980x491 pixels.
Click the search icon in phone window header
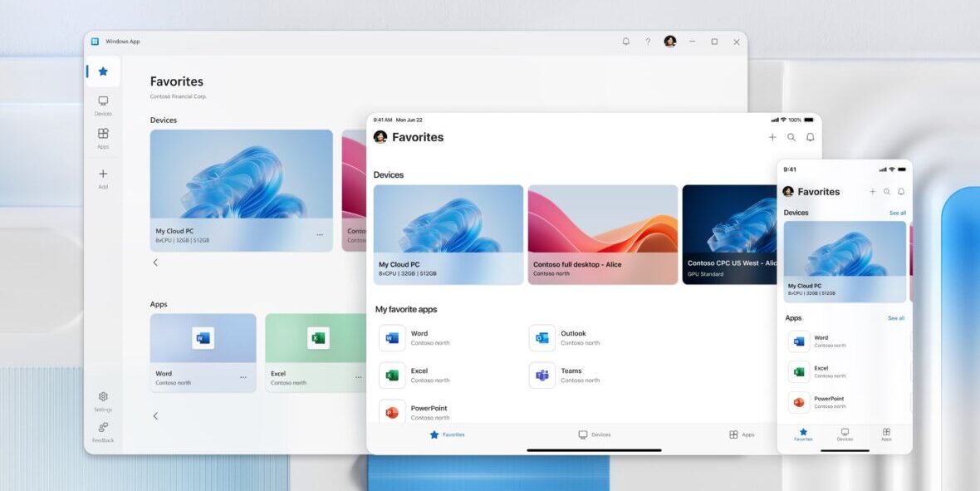click(x=887, y=191)
